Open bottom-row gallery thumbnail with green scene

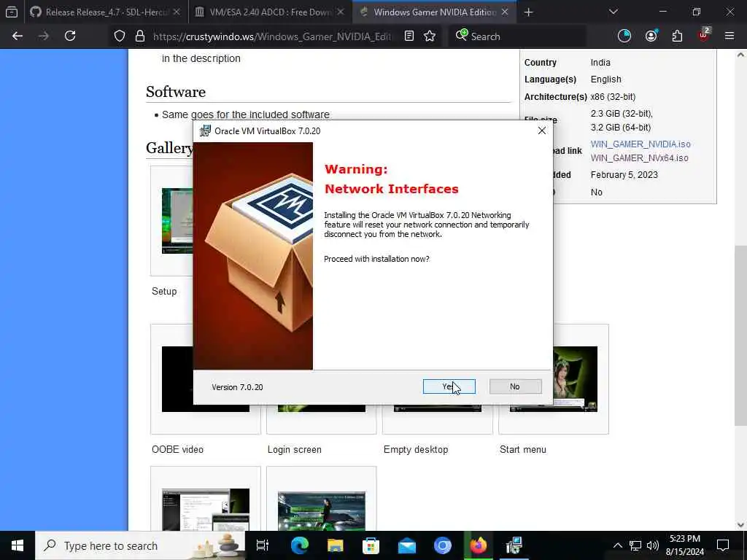(x=322, y=510)
